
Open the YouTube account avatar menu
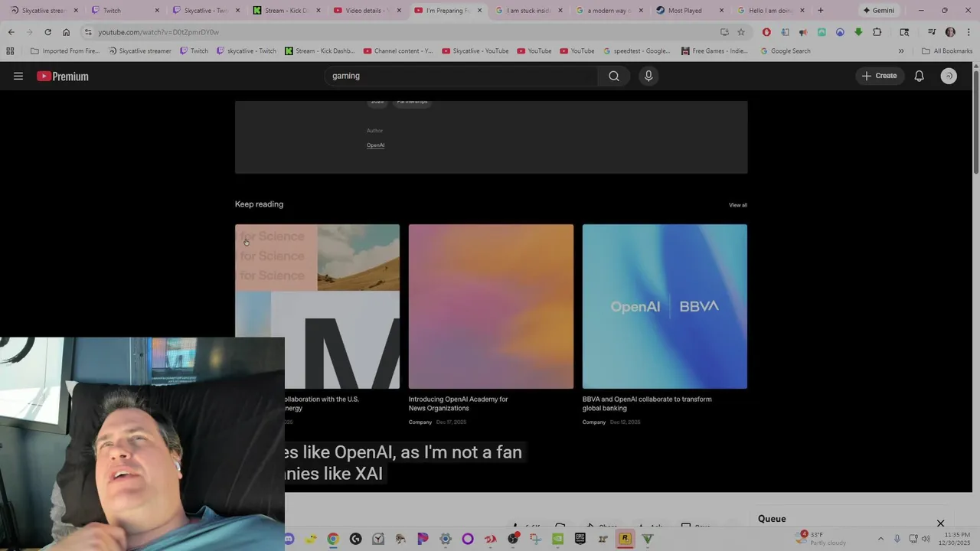(x=949, y=76)
